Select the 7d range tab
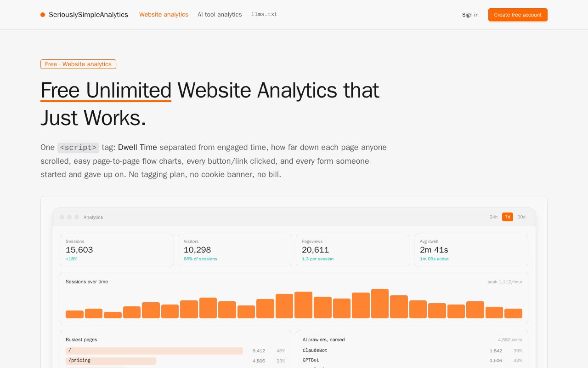 tap(508, 217)
